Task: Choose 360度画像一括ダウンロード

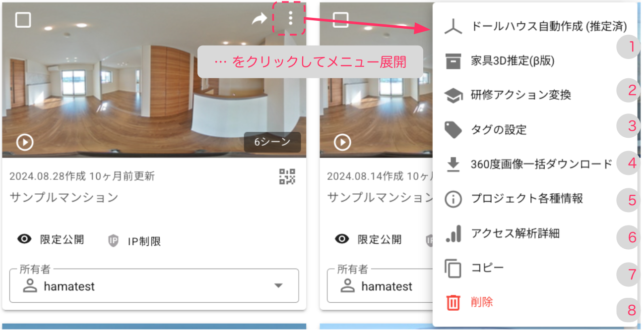Action: tap(535, 164)
